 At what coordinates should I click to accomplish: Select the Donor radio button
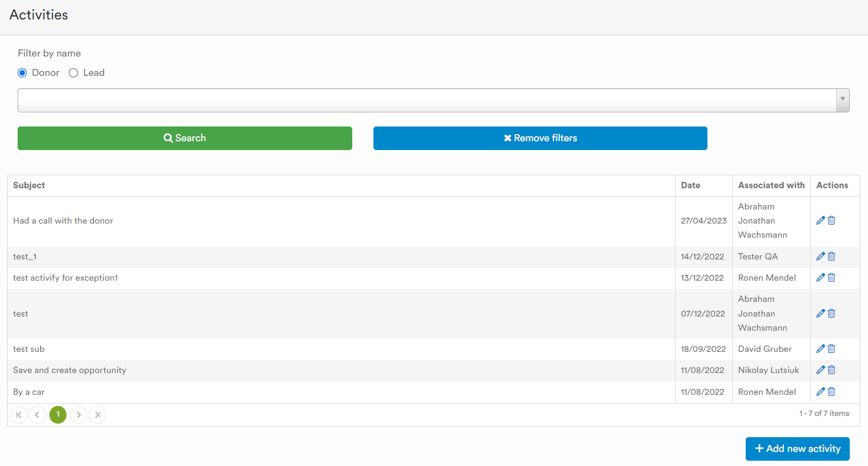(x=22, y=73)
